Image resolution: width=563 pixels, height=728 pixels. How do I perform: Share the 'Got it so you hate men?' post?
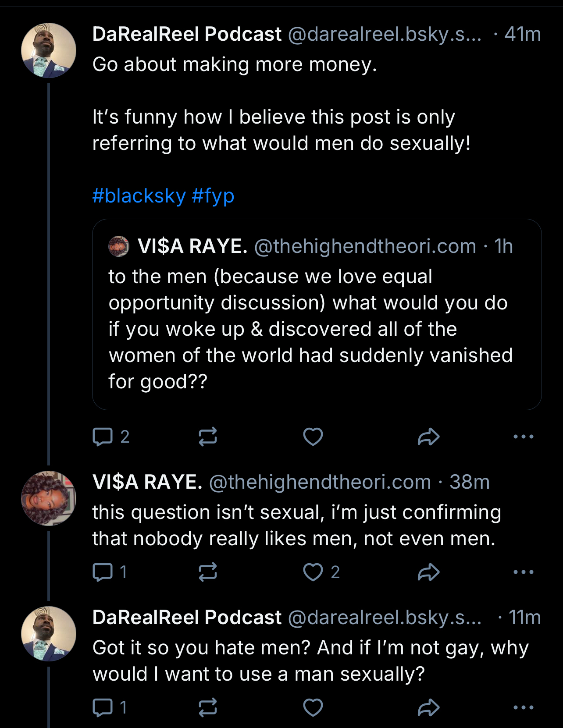(428, 707)
